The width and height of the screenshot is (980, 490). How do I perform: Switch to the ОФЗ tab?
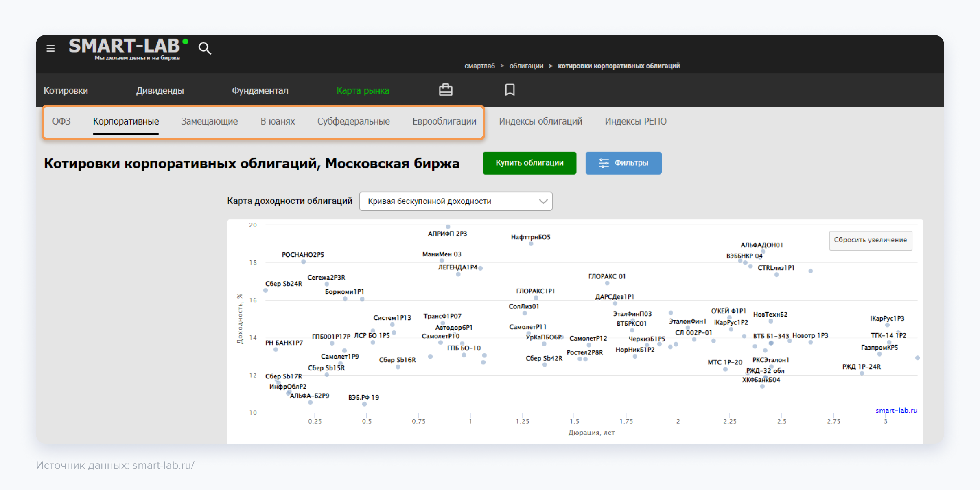[61, 121]
